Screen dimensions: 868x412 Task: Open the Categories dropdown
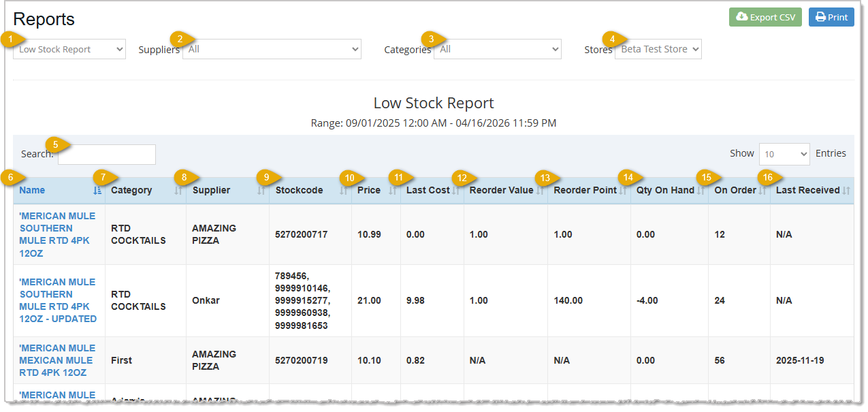[497, 48]
